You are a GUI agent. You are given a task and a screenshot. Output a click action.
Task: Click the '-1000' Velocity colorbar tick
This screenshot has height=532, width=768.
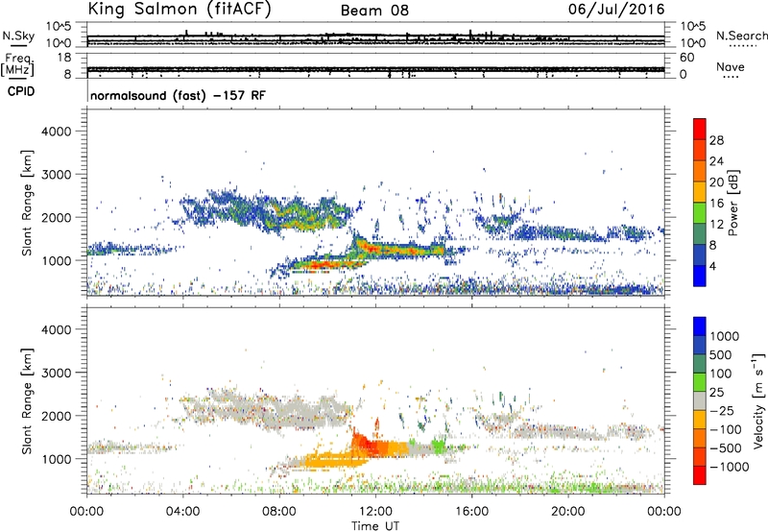[x=730, y=467]
